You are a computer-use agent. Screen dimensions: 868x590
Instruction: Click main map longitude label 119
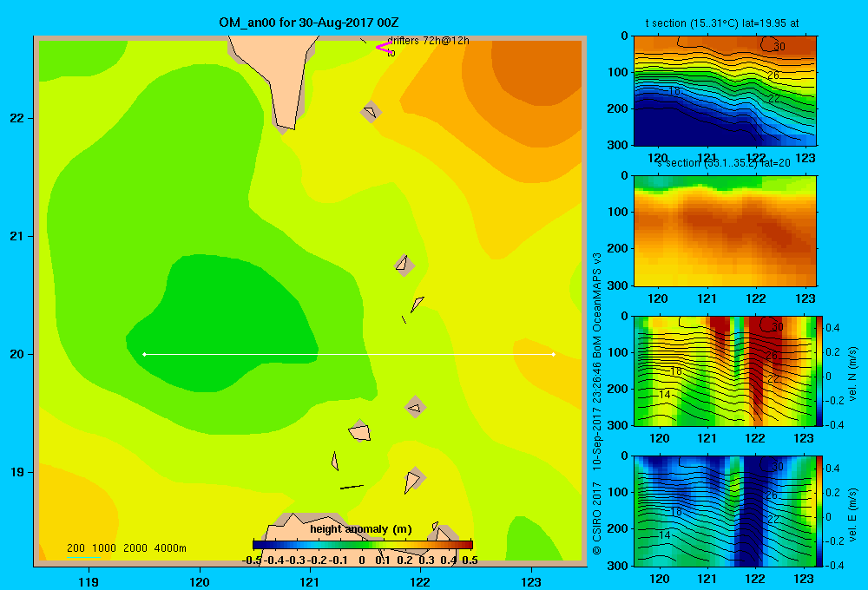click(x=89, y=581)
